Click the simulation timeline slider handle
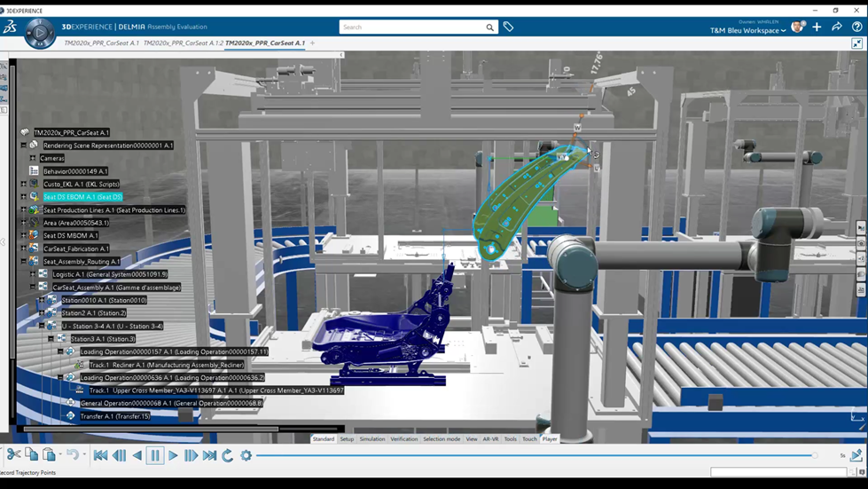The width and height of the screenshot is (868, 489). (814, 455)
